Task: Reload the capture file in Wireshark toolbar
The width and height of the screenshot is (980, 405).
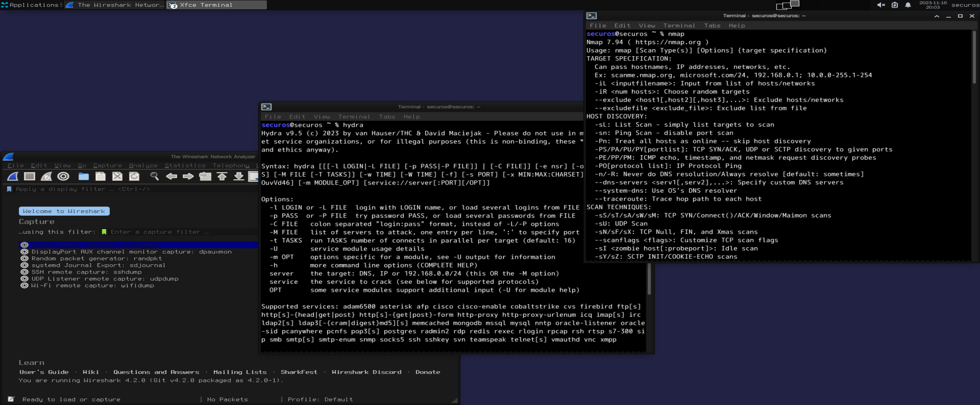Action: (x=134, y=176)
